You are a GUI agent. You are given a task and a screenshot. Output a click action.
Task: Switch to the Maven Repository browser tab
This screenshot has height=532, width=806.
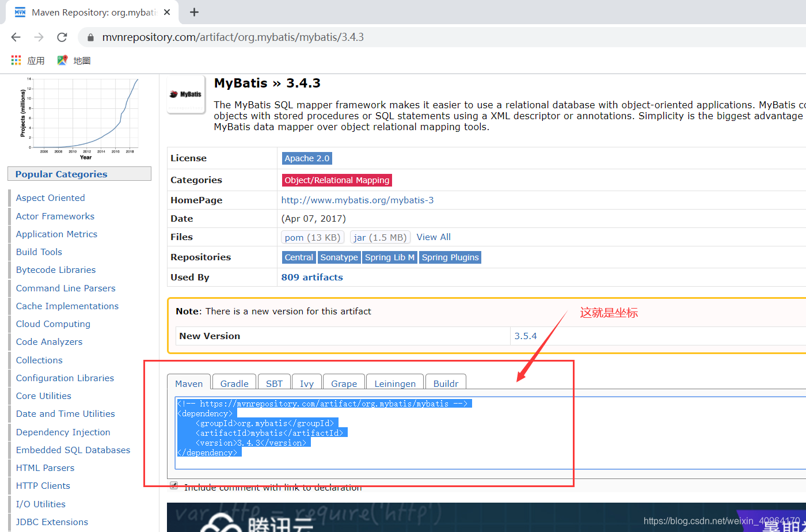pos(92,12)
